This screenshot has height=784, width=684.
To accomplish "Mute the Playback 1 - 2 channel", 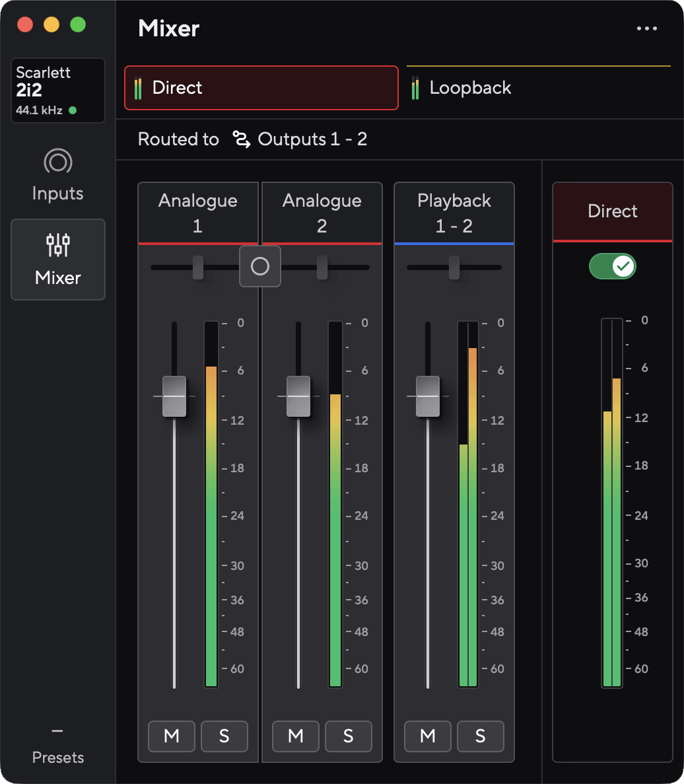I will [428, 736].
